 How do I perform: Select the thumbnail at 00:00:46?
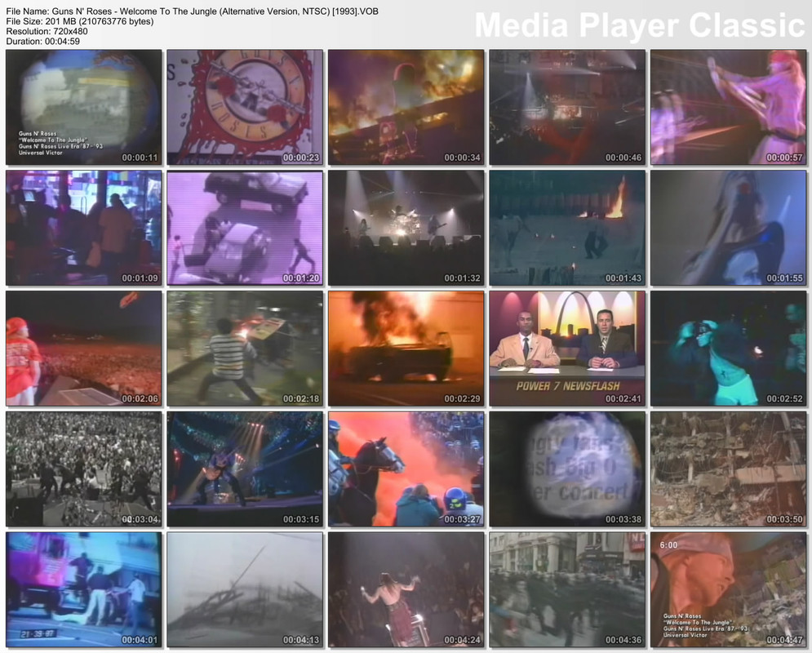567,107
